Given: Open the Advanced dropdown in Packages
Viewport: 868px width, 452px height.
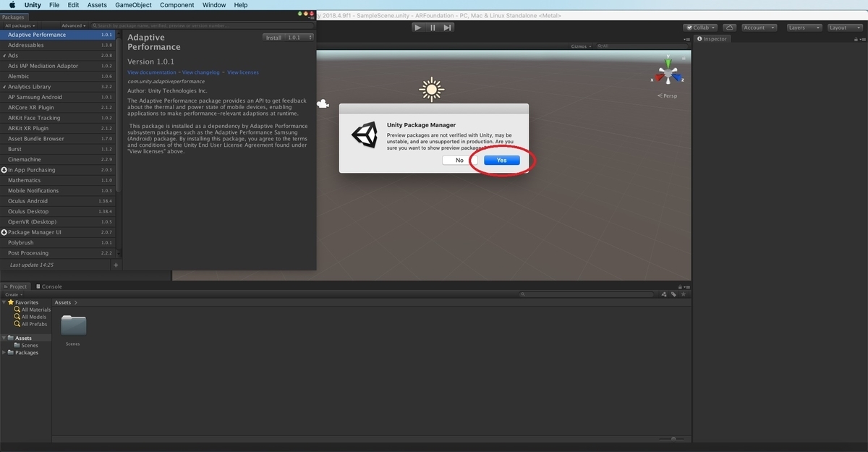Looking at the screenshot, I should pyautogui.click(x=74, y=25).
